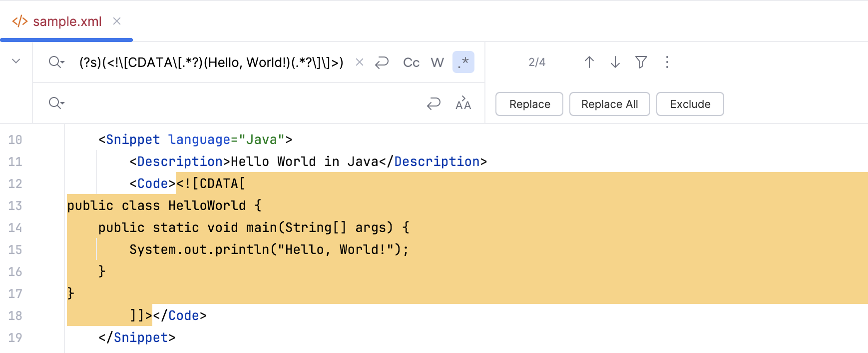
Task: Close the sample.xml tab
Action: [117, 21]
